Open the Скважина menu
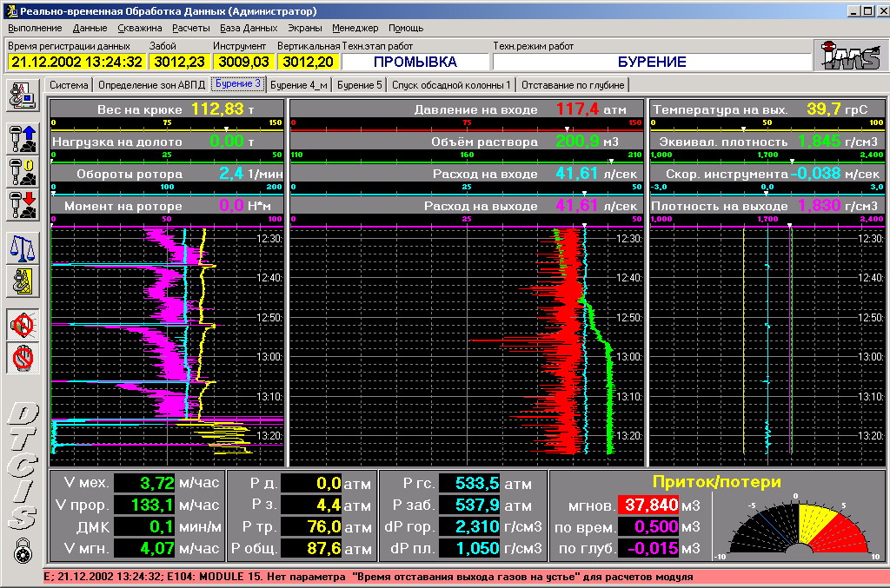Screen dimensions: 890x588 pos(139,28)
